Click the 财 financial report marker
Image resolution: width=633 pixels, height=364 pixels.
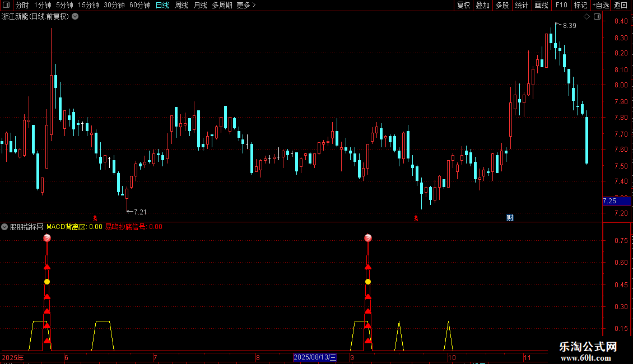pyautogui.click(x=510, y=218)
